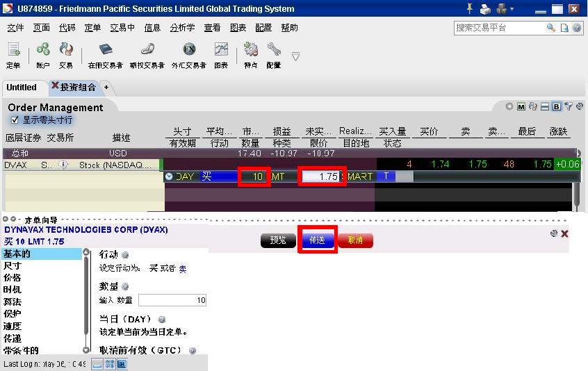The width and height of the screenshot is (588, 371).
Task: Open 期权交易者 option trader icon
Action: [x=147, y=54]
